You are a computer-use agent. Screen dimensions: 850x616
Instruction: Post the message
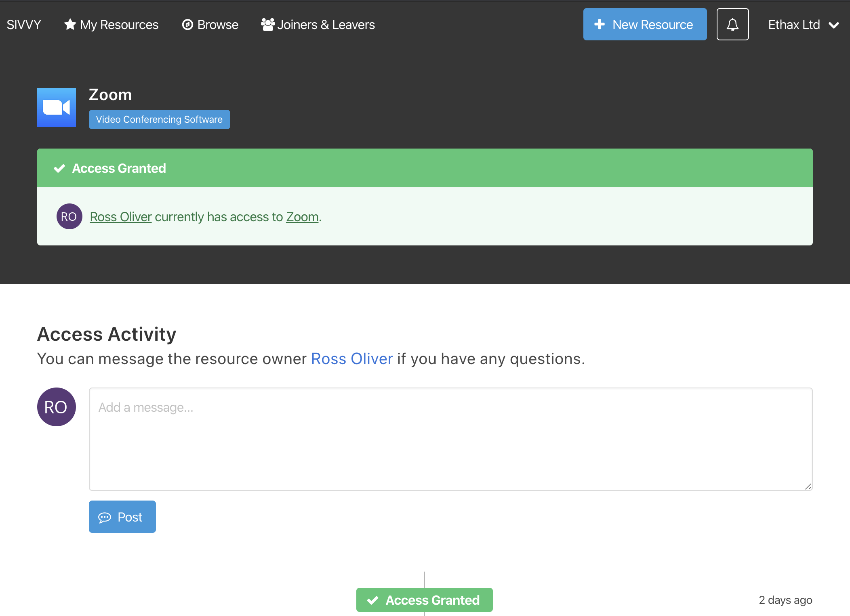122,517
